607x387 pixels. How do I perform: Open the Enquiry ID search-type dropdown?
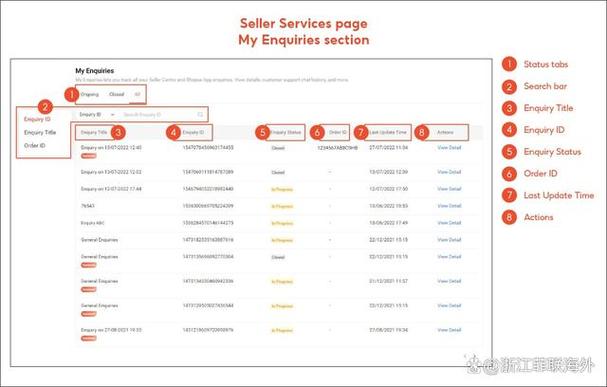(97, 115)
